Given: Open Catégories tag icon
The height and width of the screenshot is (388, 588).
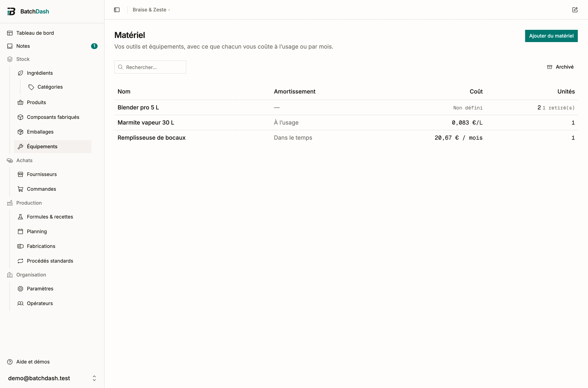Looking at the screenshot, I should click(31, 87).
